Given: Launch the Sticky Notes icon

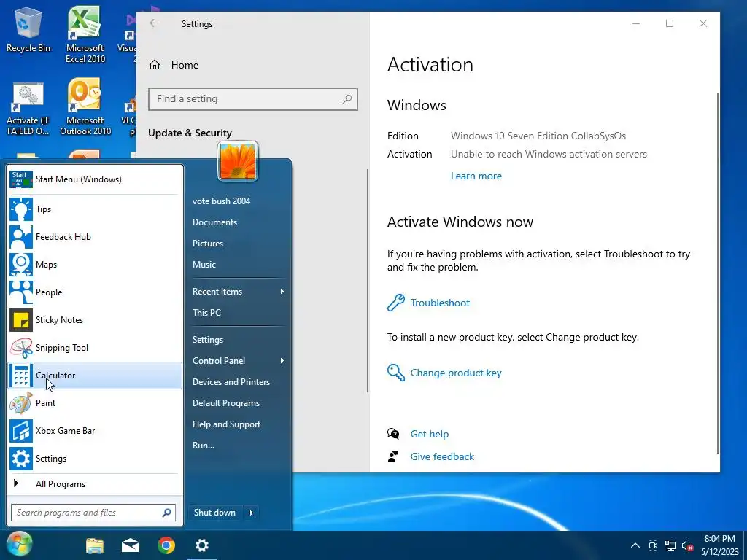Looking at the screenshot, I should (21, 320).
